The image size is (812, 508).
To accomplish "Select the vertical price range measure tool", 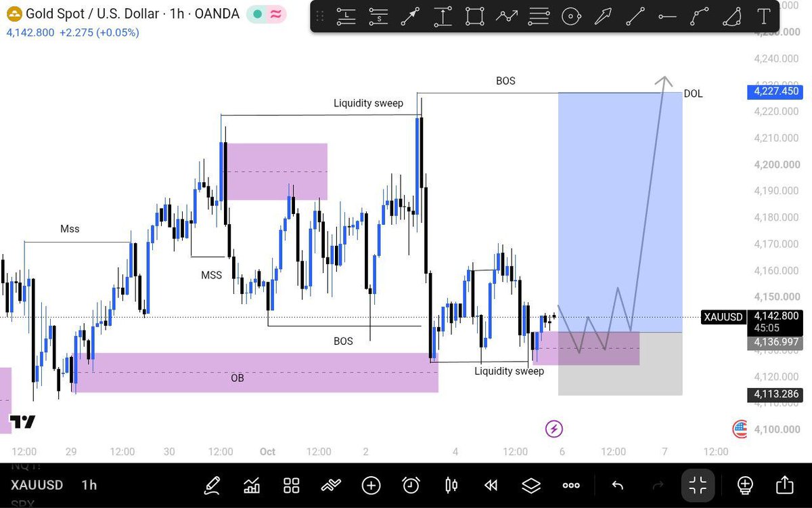I will (x=443, y=17).
